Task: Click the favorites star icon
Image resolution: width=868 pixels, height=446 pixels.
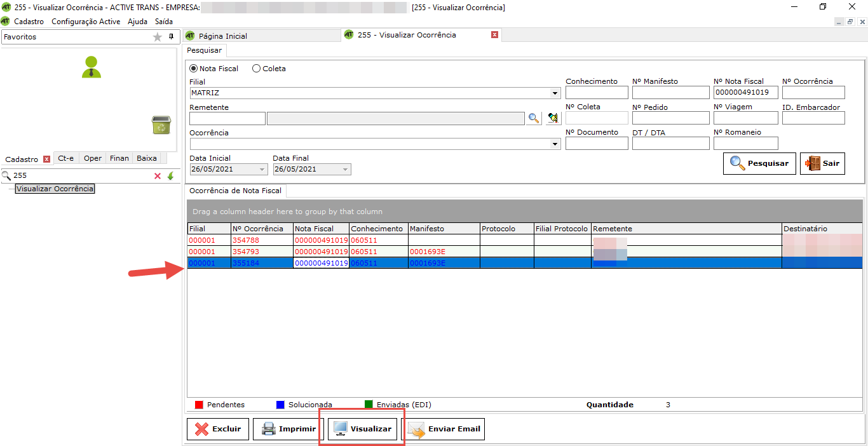Action: click(x=158, y=37)
